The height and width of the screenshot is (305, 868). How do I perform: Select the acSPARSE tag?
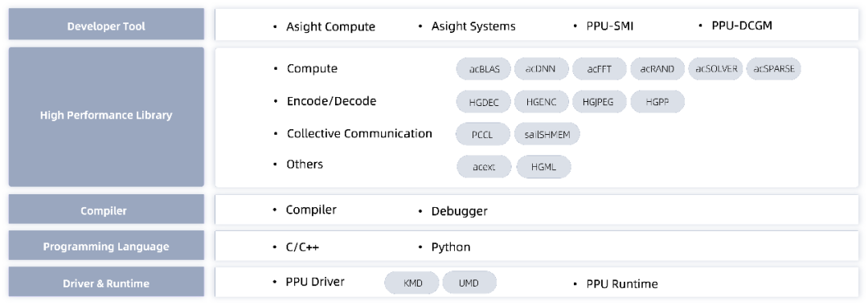click(x=774, y=69)
